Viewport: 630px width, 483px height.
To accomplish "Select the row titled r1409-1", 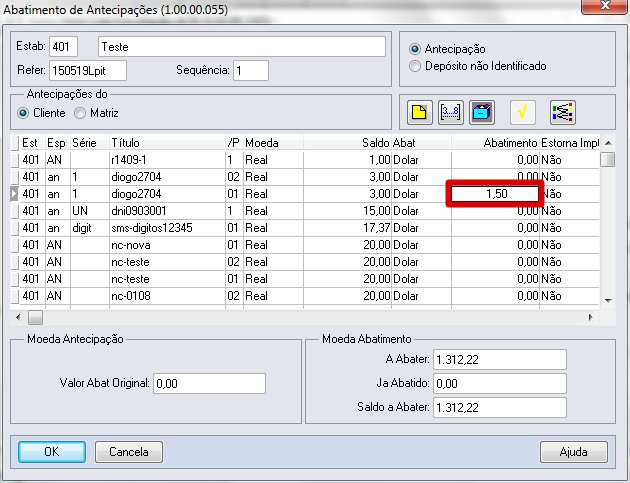I will (305, 160).
